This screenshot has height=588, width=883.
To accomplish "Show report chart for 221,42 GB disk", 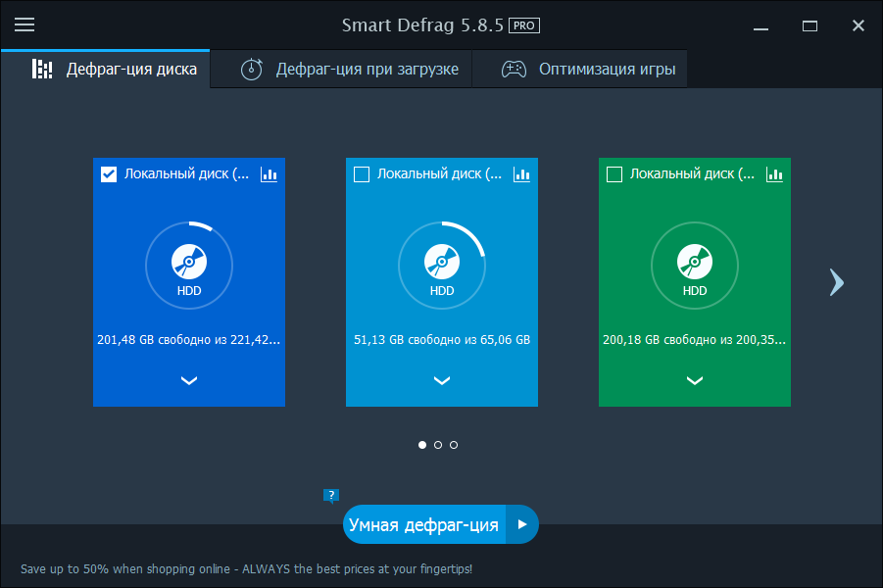I will point(269,174).
